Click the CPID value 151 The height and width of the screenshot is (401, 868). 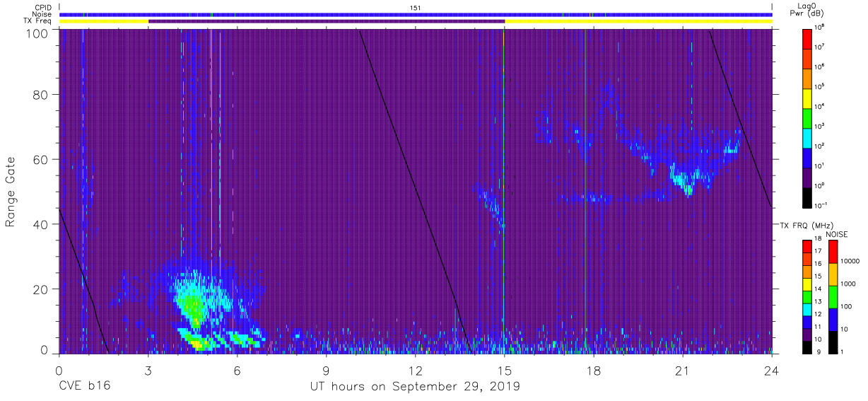point(416,8)
